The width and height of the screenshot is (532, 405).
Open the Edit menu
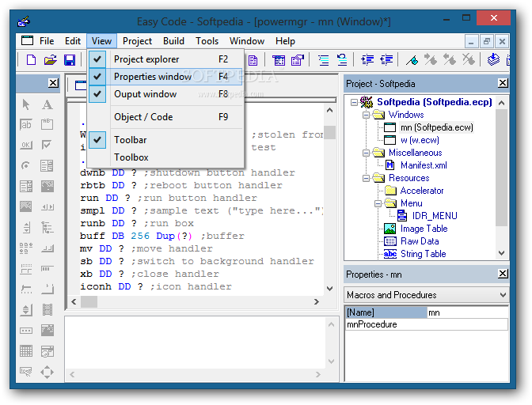point(73,41)
